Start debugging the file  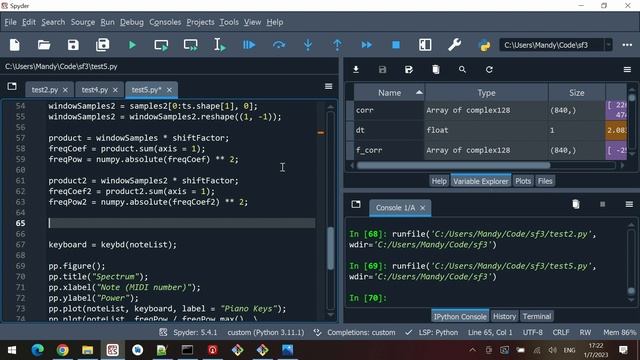(x=249, y=45)
